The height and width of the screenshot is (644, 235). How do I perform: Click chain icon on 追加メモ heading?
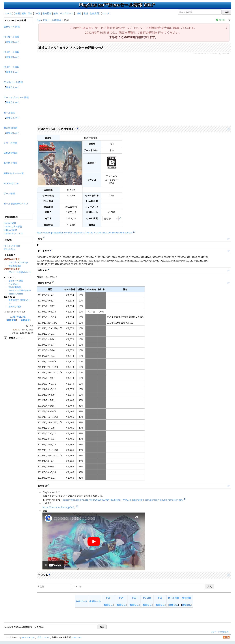click(228, 270)
